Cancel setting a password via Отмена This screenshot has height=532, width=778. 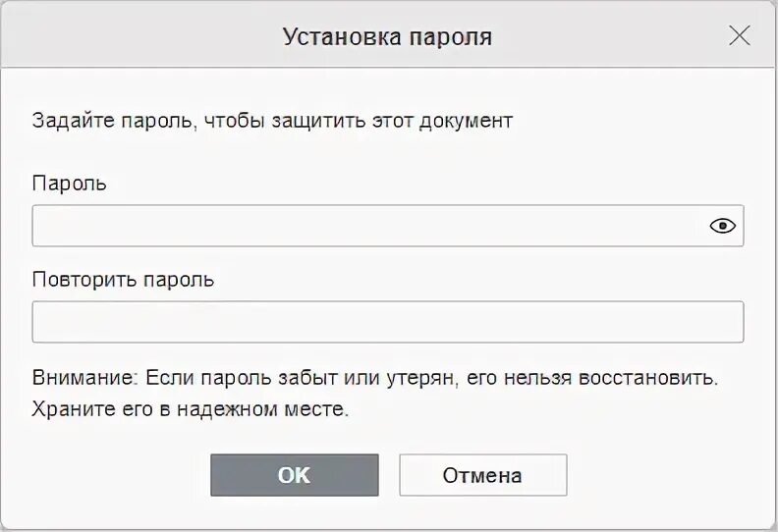pyautogui.click(x=482, y=475)
